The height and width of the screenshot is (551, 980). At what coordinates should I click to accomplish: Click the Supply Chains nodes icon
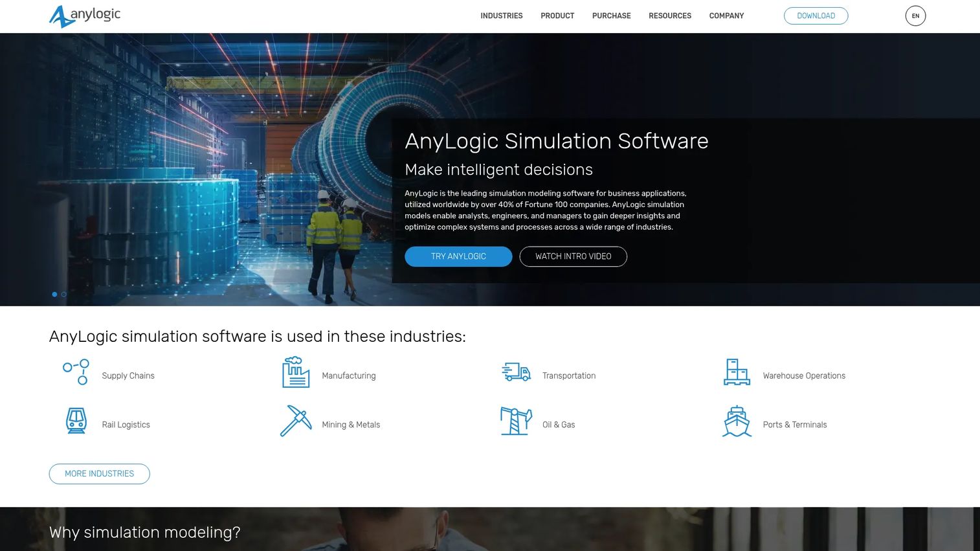pyautogui.click(x=76, y=372)
